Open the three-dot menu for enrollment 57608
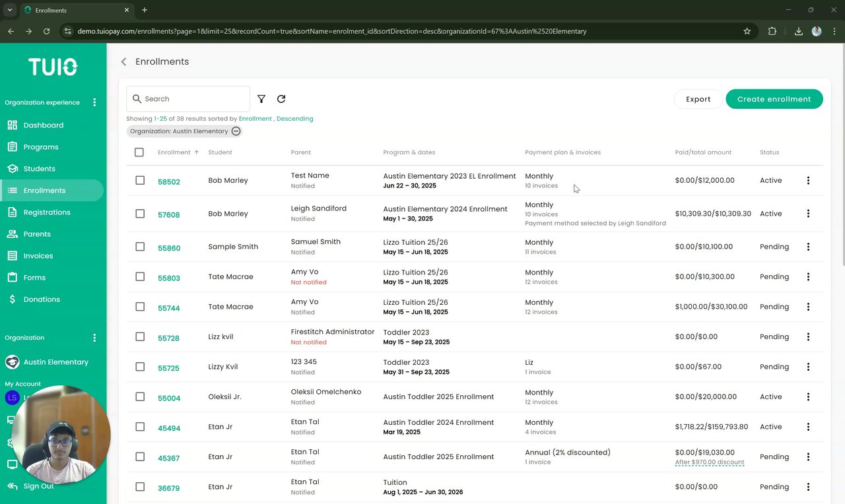This screenshot has width=845, height=504. pyautogui.click(x=808, y=214)
